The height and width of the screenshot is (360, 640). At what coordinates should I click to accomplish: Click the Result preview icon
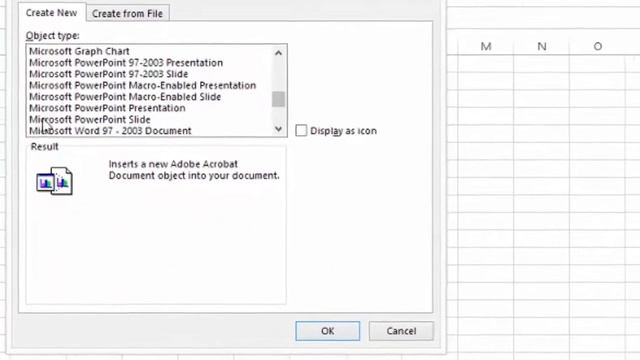pyautogui.click(x=54, y=181)
